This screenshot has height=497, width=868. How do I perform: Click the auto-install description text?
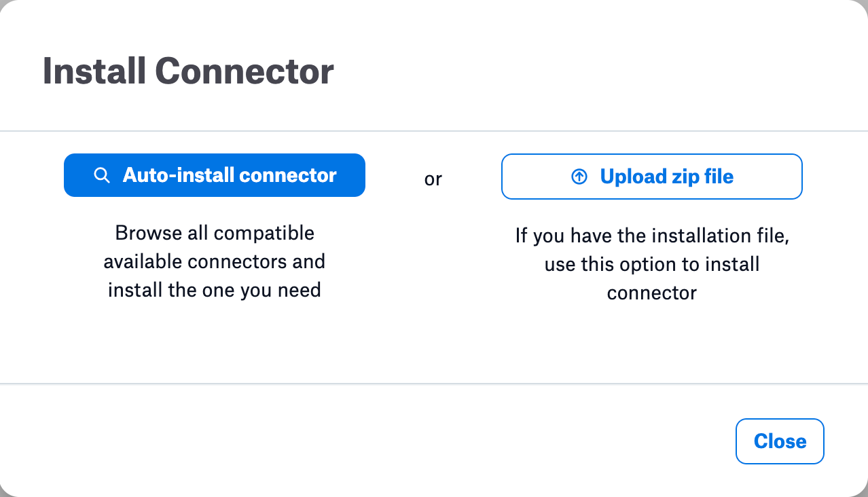[x=214, y=261]
